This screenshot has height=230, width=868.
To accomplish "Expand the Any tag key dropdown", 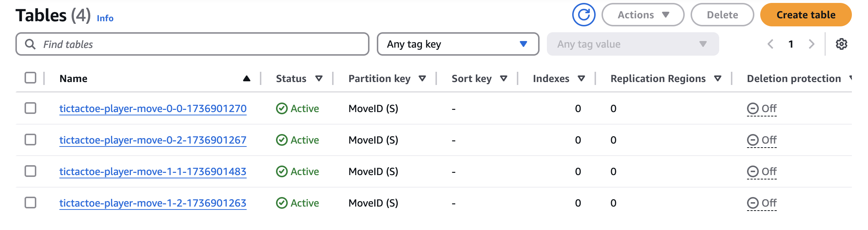I will (x=458, y=44).
